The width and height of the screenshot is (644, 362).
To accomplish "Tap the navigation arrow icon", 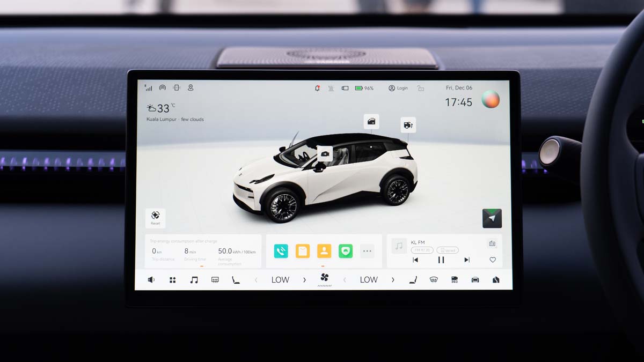I will pos(492,218).
